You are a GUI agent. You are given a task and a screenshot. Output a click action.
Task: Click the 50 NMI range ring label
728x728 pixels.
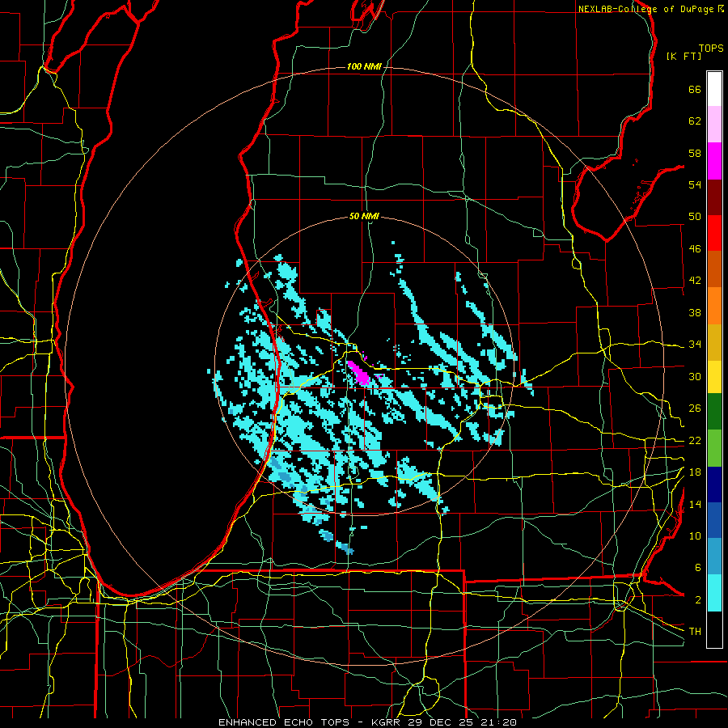tap(364, 216)
